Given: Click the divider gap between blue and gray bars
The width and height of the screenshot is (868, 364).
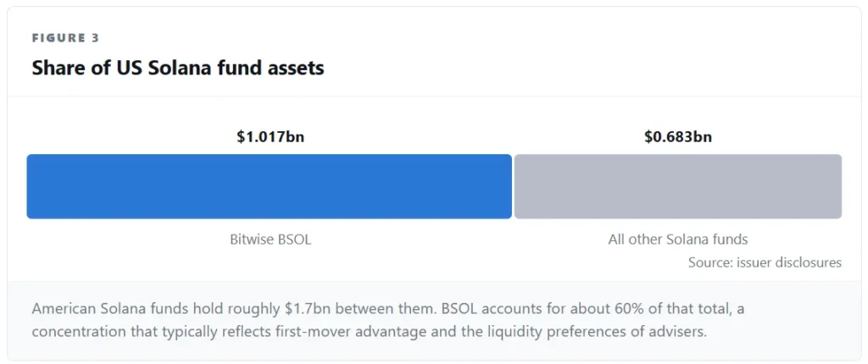Looking at the screenshot, I should tap(513, 186).
